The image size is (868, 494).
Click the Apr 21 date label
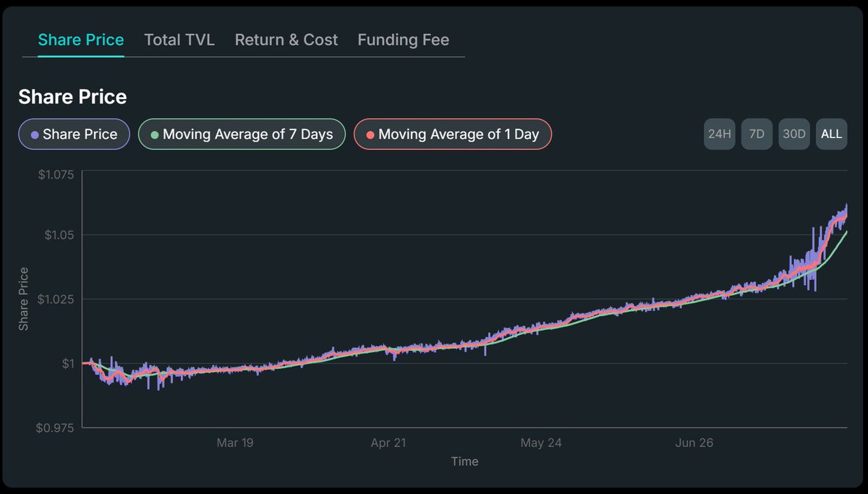pos(388,443)
